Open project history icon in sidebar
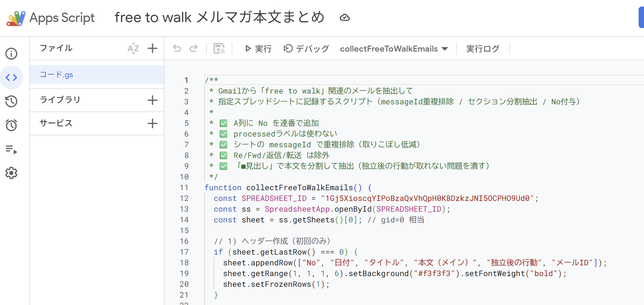 click(x=11, y=101)
